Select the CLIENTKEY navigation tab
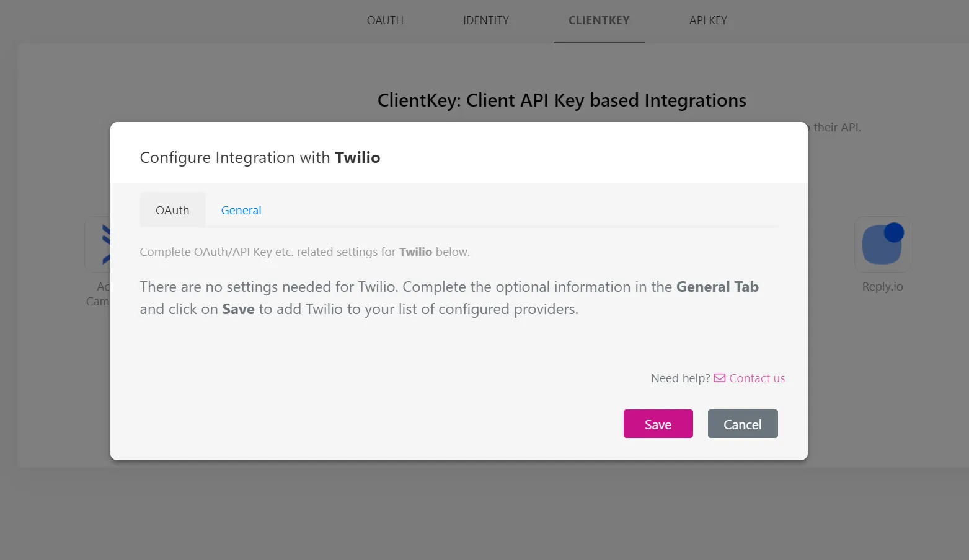This screenshot has height=560, width=969. click(x=599, y=20)
